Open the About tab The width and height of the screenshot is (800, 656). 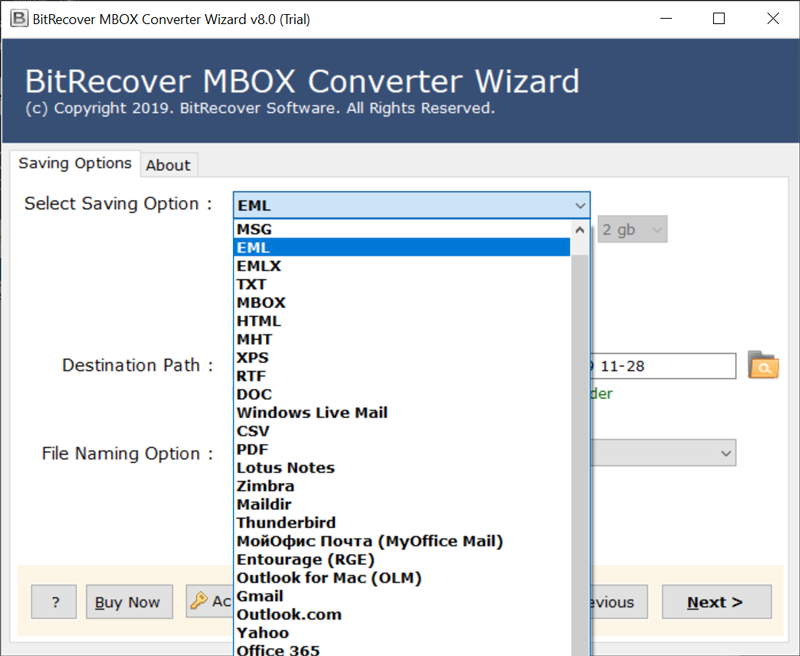tap(168, 165)
